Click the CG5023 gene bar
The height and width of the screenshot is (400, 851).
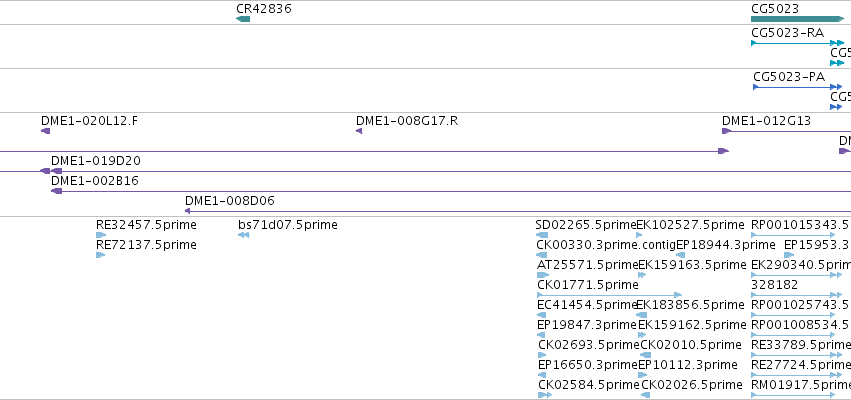coord(797,19)
